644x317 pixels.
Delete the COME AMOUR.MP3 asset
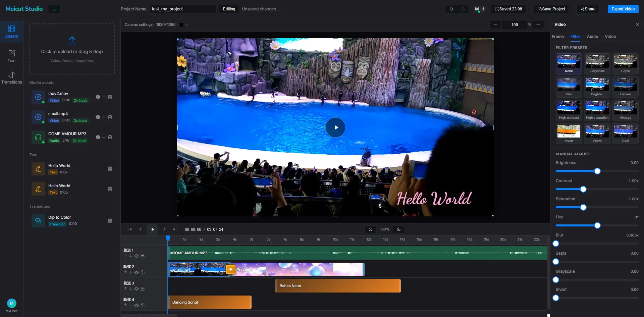tap(110, 137)
